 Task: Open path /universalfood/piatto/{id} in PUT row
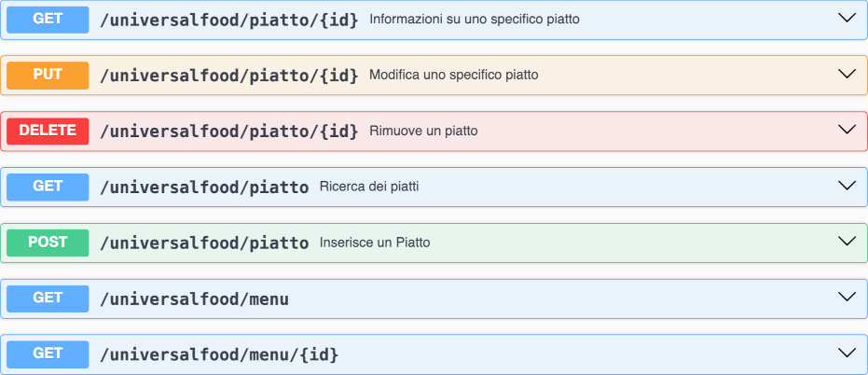pyautogui.click(x=228, y=75)
